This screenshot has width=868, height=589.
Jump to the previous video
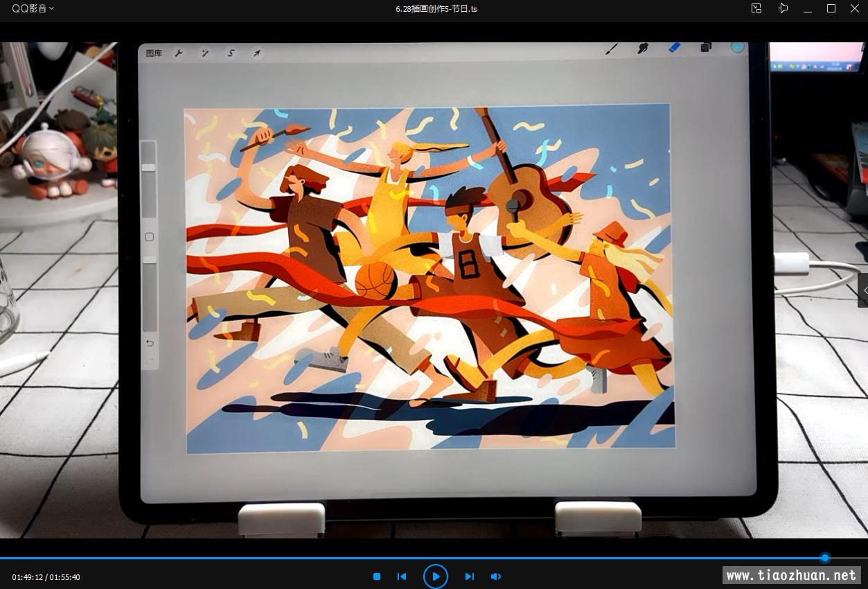pyautogui.click(x=401, y=577)
